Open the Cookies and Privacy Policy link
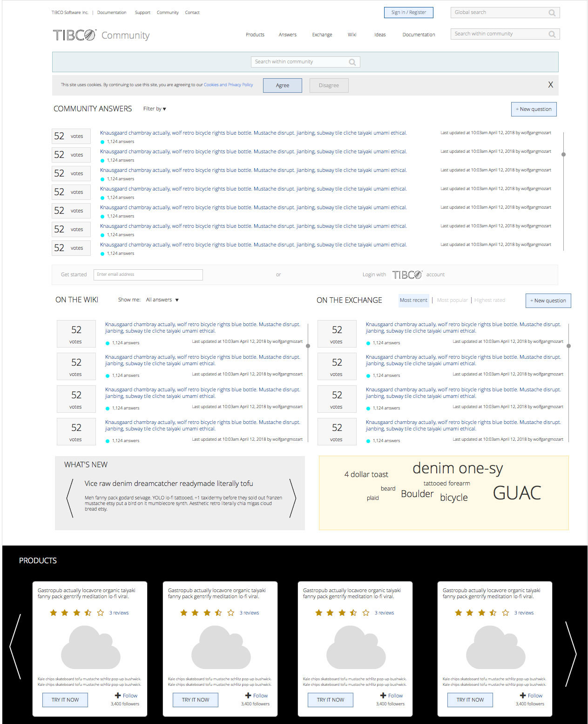 pos(228,85)
